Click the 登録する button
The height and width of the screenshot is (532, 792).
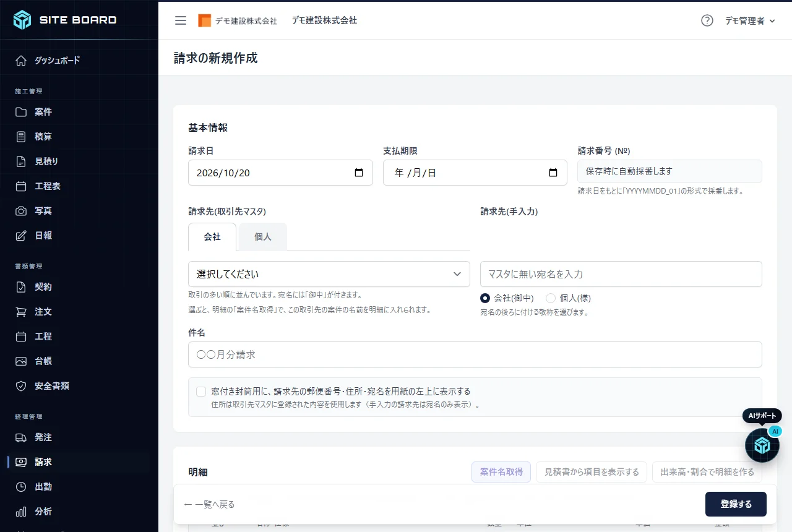pos(736,504)
